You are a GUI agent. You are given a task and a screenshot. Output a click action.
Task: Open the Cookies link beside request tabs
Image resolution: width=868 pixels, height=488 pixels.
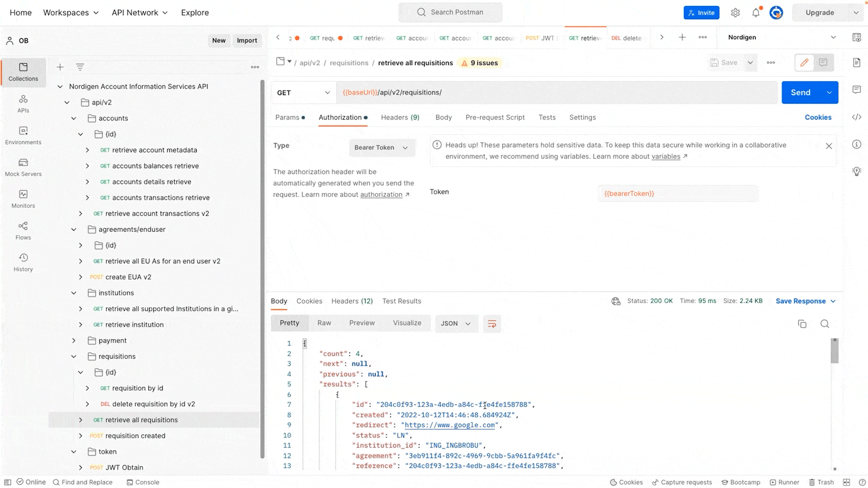click(x=818, y=117)
